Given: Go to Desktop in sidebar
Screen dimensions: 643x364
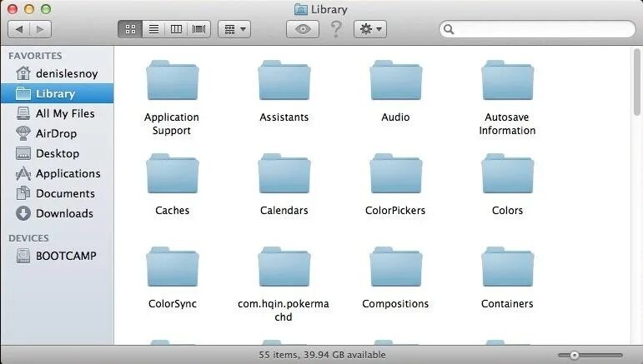Looking at the screenshot, I should pyautogui.click(x=57, y=153).
